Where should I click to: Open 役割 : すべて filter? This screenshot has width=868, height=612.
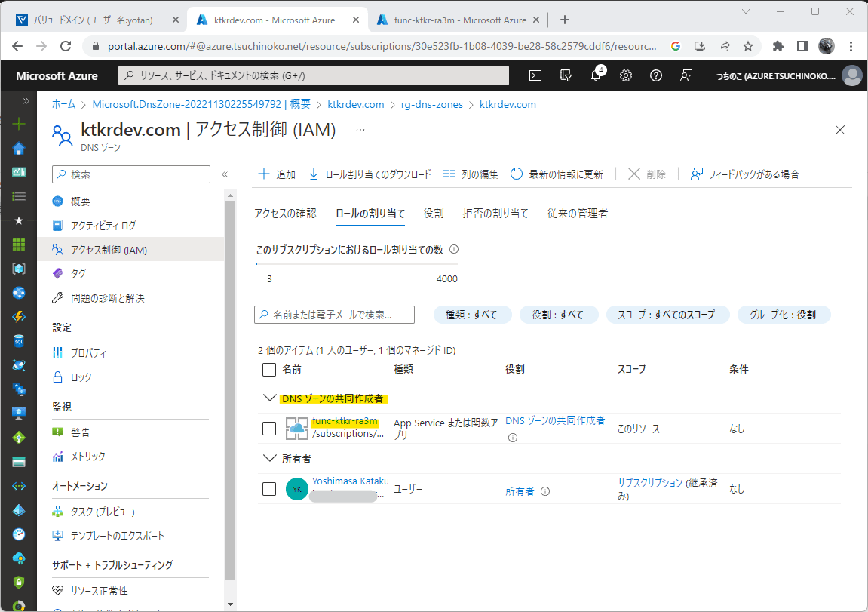(558, 315)
